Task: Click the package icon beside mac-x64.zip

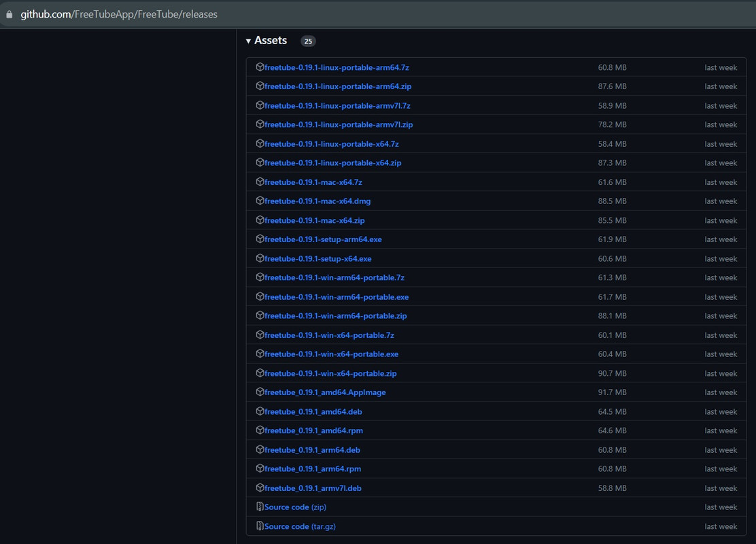Action: (x=260, y=220)
